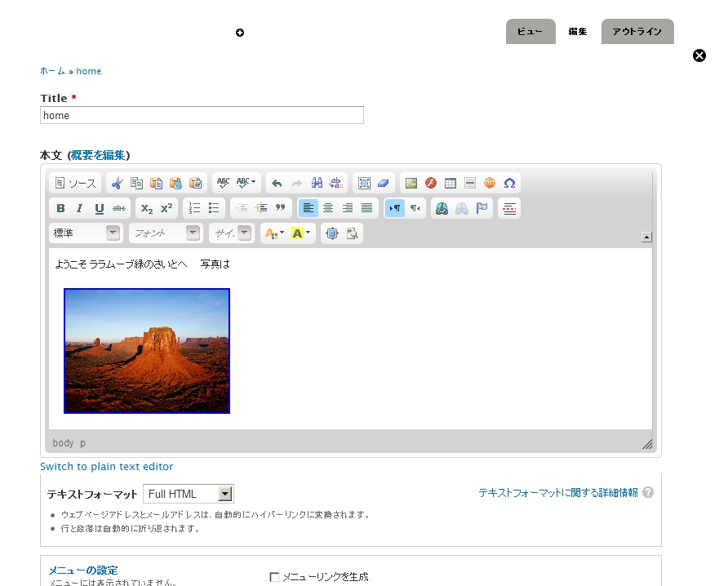Decrease the indent

coord(242,208)
